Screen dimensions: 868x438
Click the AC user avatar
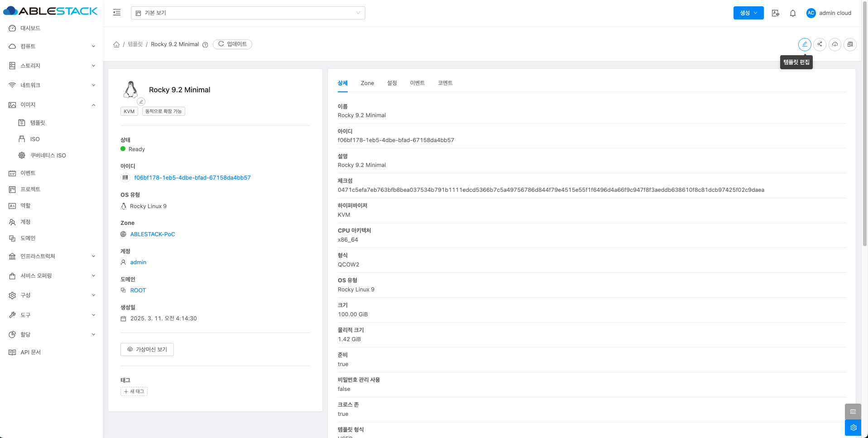(x=811, y=13)
